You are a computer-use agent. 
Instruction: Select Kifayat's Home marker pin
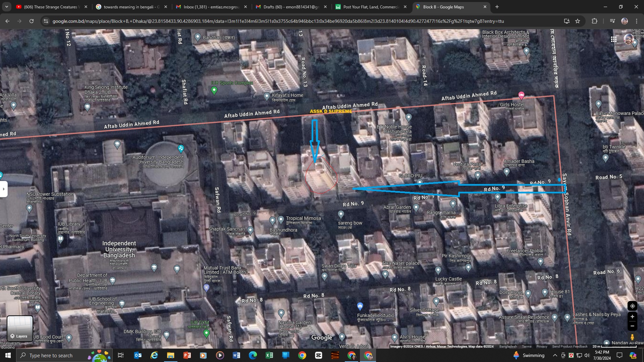(267, 97)
